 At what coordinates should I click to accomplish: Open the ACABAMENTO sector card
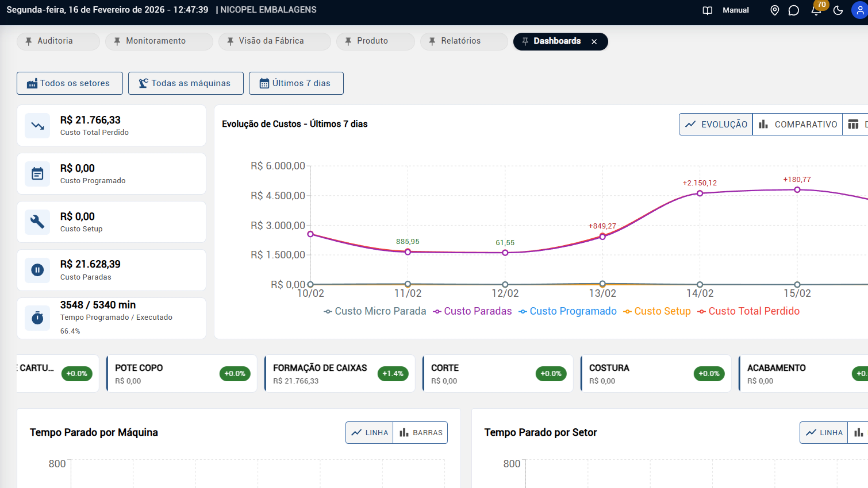(803, 373)
